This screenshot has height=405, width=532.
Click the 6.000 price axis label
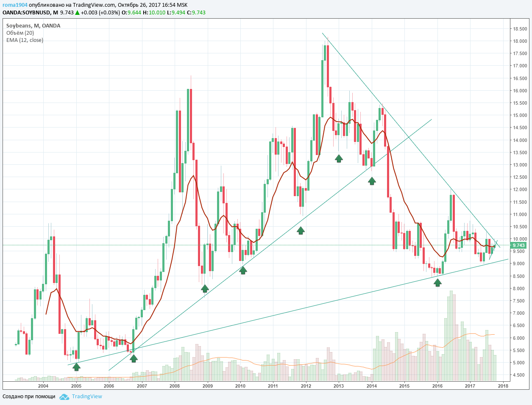tap(520, 338)
